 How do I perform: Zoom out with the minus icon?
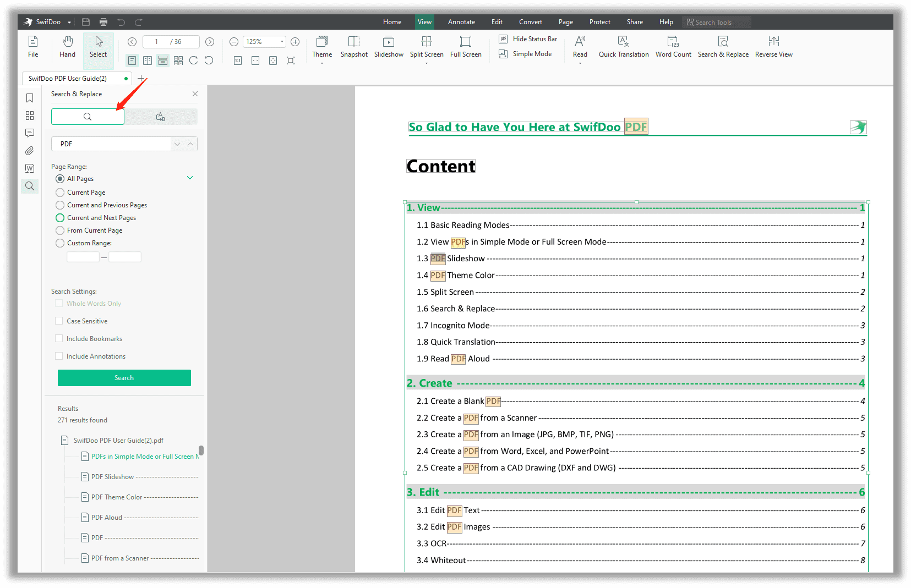(x=234, y=42)
